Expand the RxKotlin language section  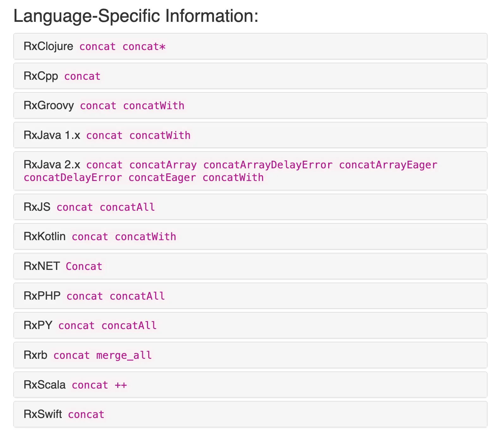coord(45,236)
